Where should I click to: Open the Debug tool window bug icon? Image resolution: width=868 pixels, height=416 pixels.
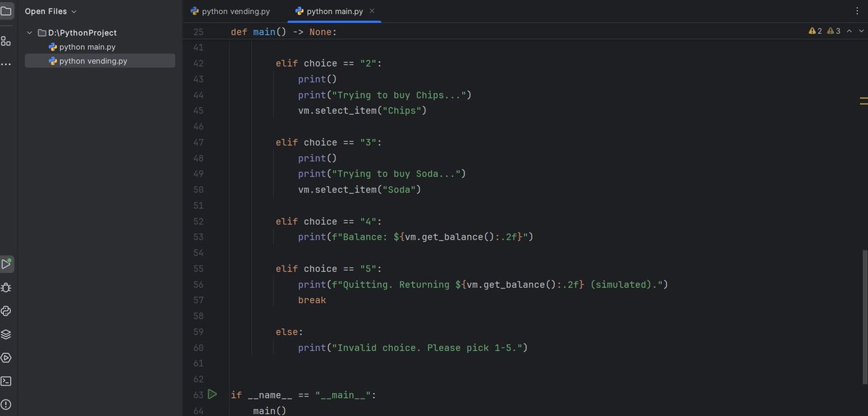(x=6, y=287)
